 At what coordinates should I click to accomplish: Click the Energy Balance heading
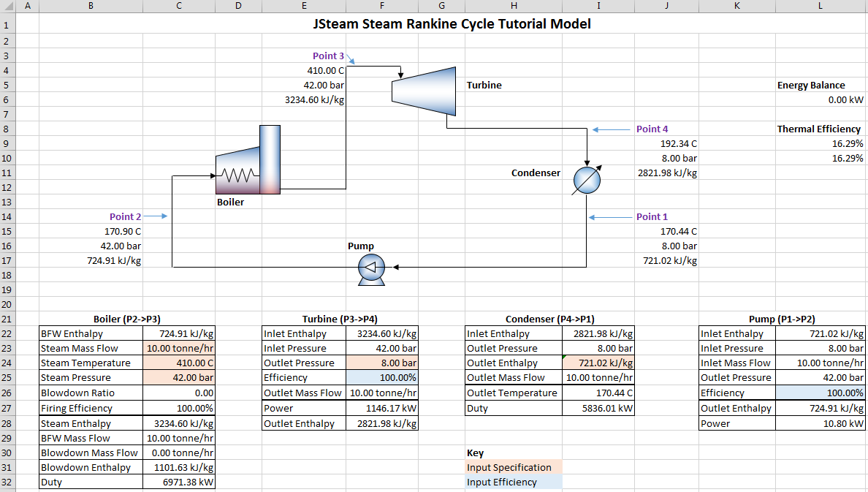pos(811,86)
